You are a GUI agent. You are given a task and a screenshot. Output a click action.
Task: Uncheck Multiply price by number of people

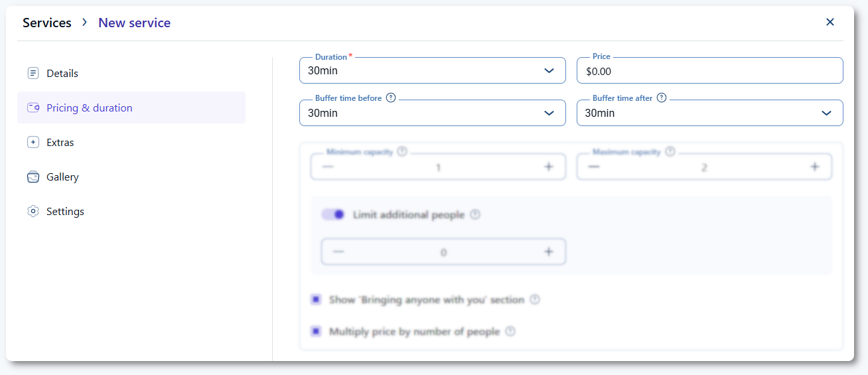(316, 331)
